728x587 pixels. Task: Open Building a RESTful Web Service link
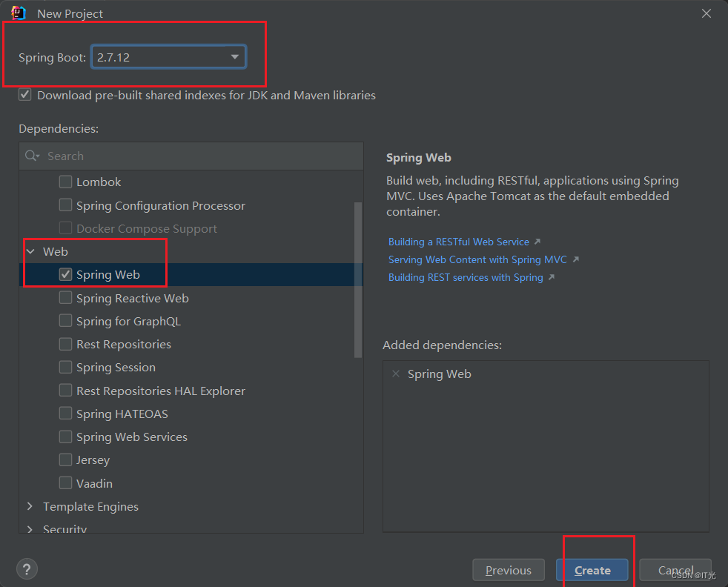[x=459, y=242]
